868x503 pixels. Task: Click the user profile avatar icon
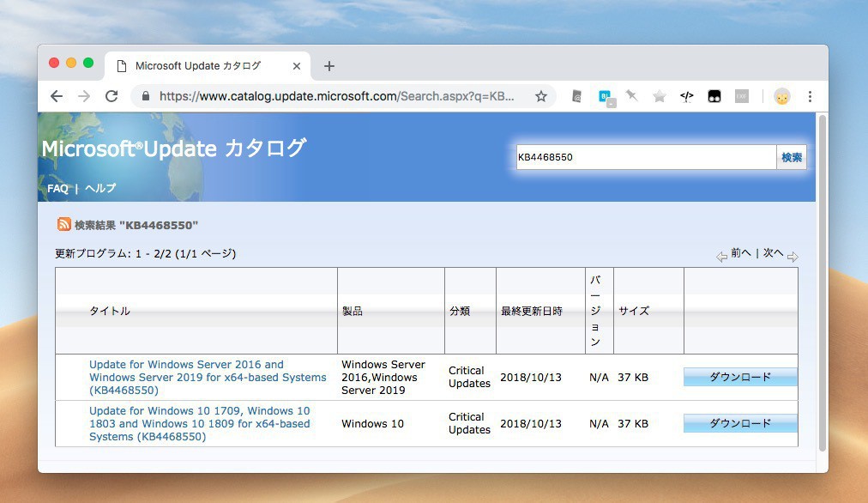pyautogui.click(x=781, y=97)
